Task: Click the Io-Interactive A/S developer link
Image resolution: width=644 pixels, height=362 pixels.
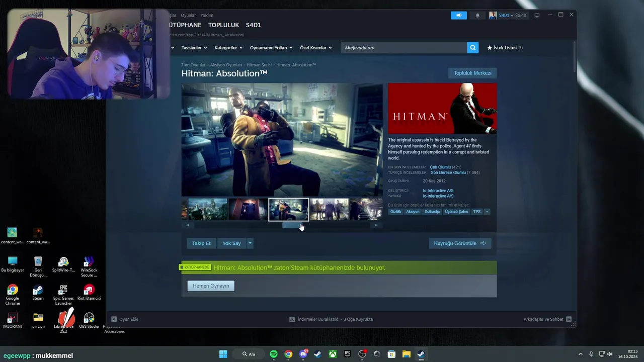Action: tap(438, 191)
